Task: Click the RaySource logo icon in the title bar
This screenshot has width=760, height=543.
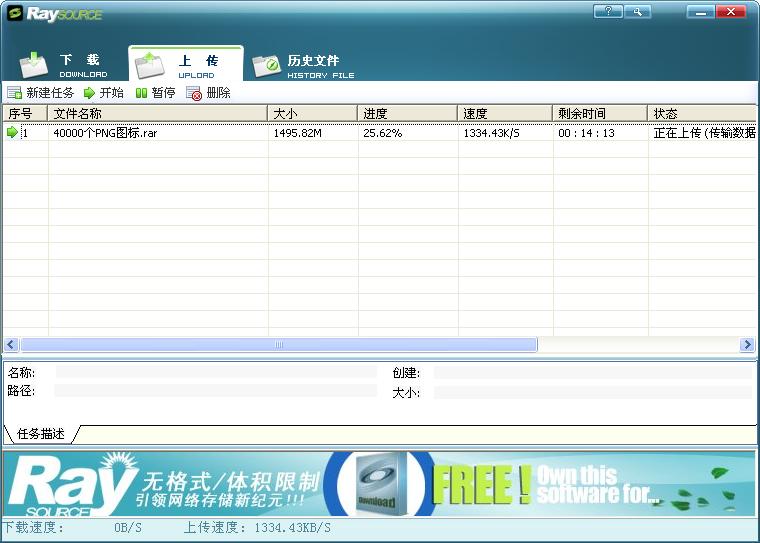Action: 15,13
